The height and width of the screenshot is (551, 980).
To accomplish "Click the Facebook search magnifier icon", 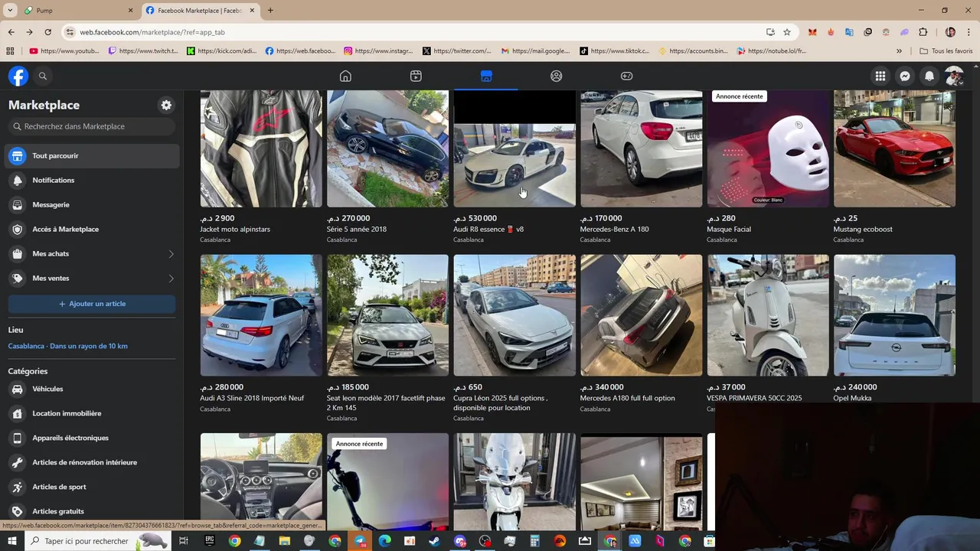I will click(x=43, y=76).
